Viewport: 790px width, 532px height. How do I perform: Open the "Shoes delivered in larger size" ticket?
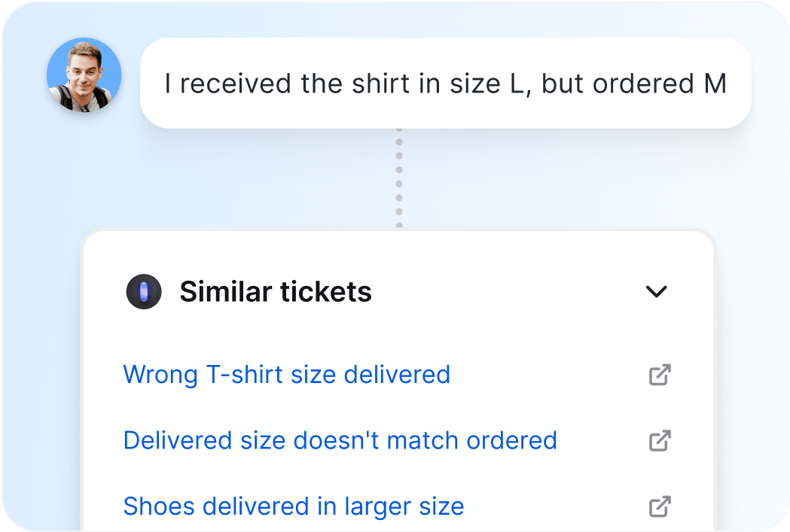point(294,506)
